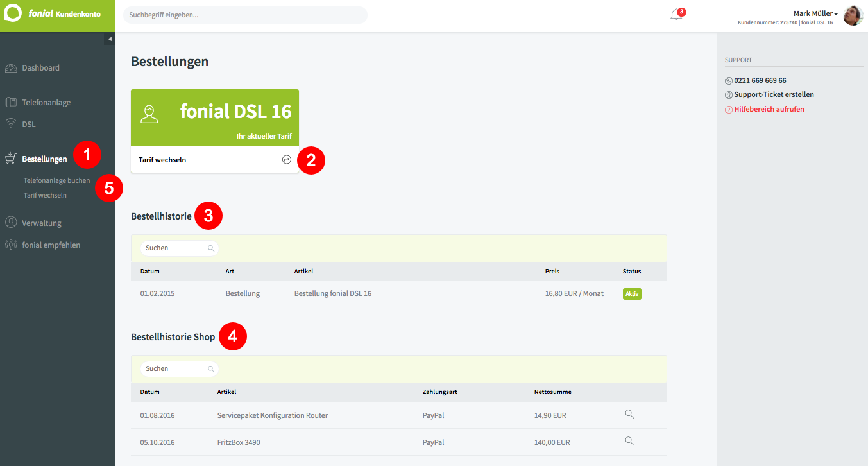Select 'Servicepaket Konfiguration Router' row text

(x=273, y=415)
